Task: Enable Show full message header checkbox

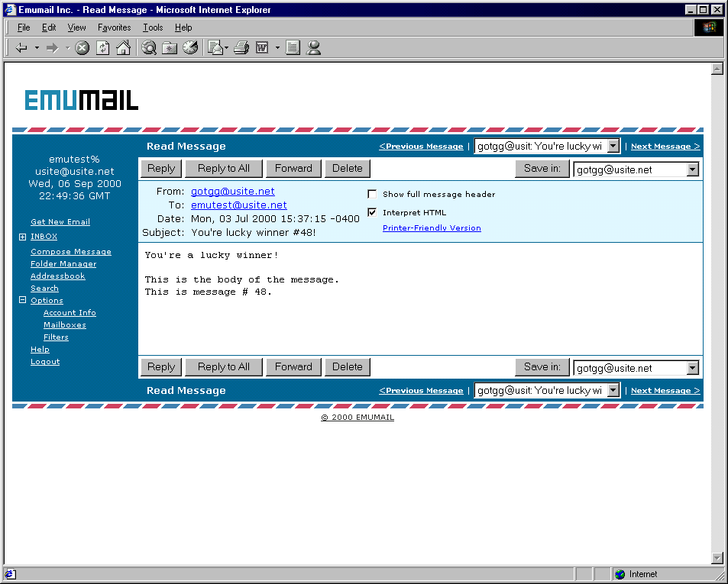Action: tap(372, 194)
